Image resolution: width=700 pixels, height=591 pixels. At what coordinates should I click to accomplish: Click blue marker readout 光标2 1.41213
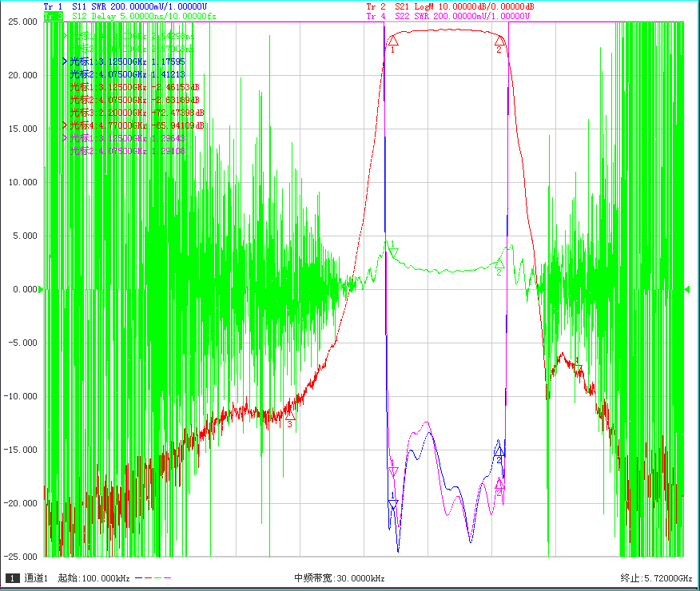tap(127, 74)
